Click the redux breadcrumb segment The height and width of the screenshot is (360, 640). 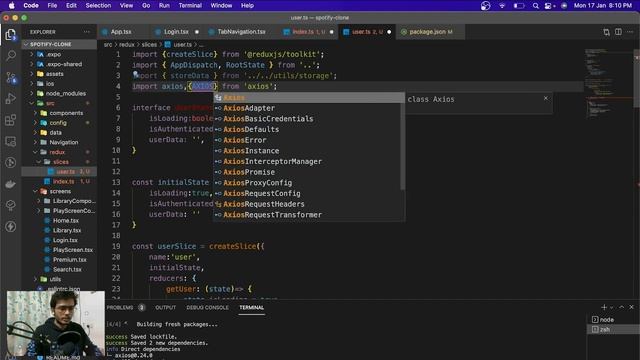127,44
